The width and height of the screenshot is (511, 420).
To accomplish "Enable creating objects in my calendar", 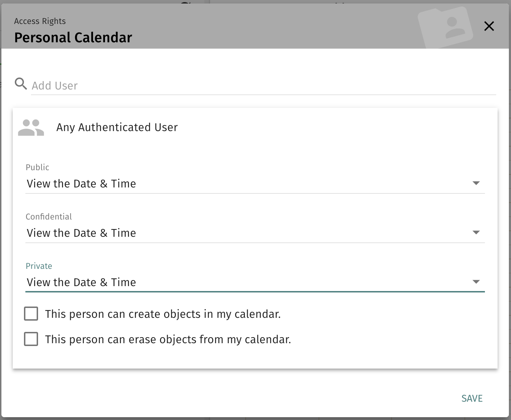I will click(x=31, y=314).
